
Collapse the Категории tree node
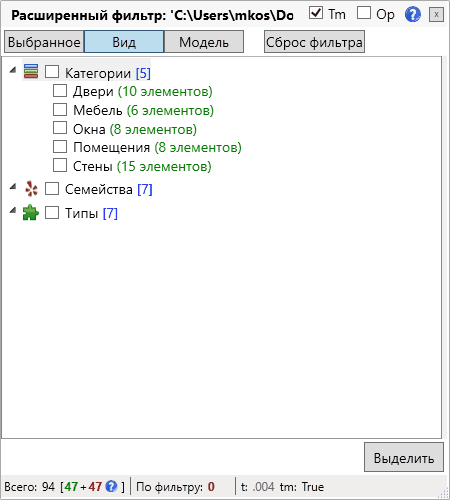13,70
